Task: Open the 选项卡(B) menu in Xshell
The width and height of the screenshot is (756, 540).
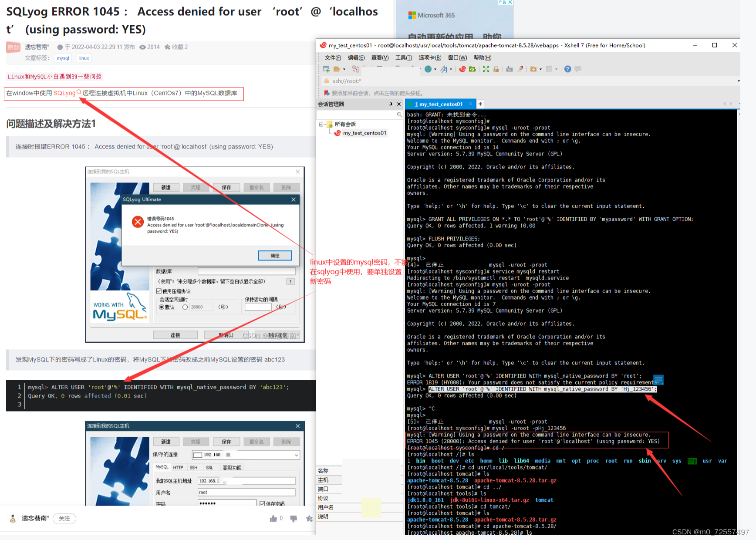Action: click(430, 57)
